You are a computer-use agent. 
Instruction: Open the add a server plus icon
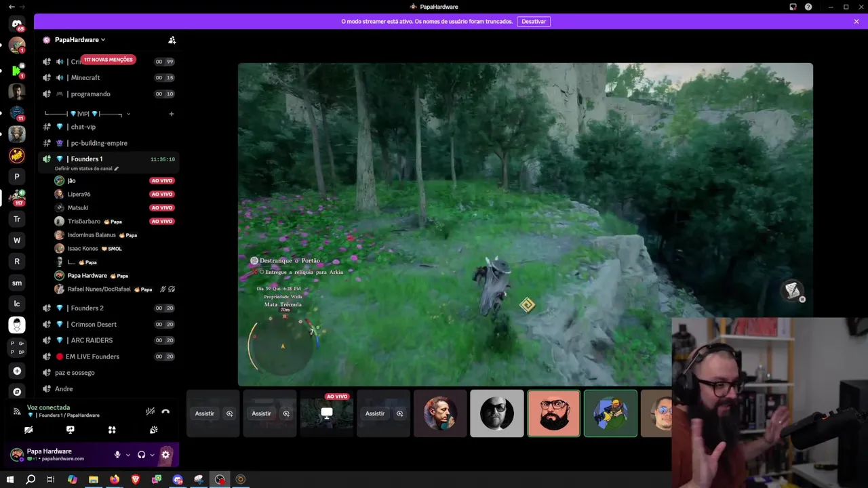17,371
